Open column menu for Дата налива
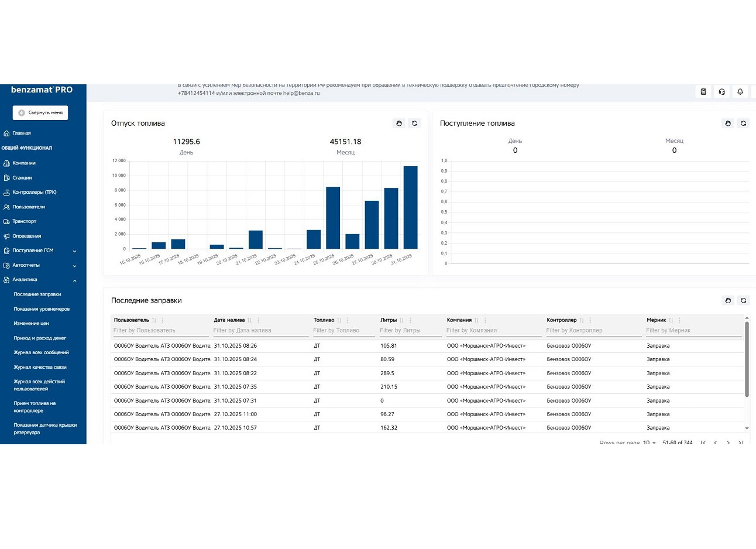Image resolution: width=756 pixels, height=549 pixels. pyautogui.click(x=259, y=321)
